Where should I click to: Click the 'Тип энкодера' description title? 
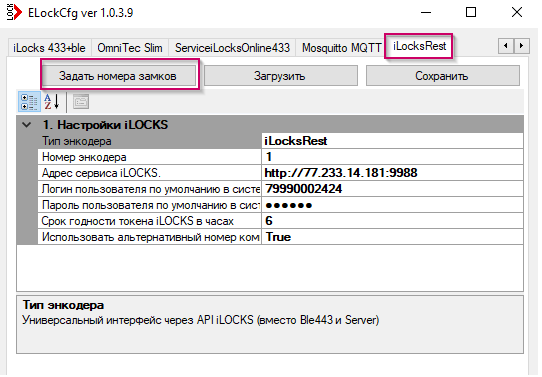pyautogui.click(x=63, y=305)
